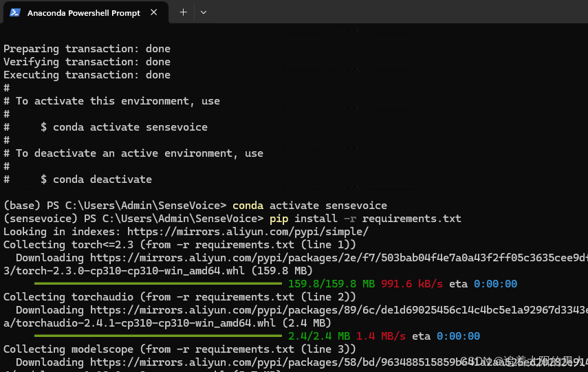Click the text 'Preparing transaction: done'

[87, 49]
